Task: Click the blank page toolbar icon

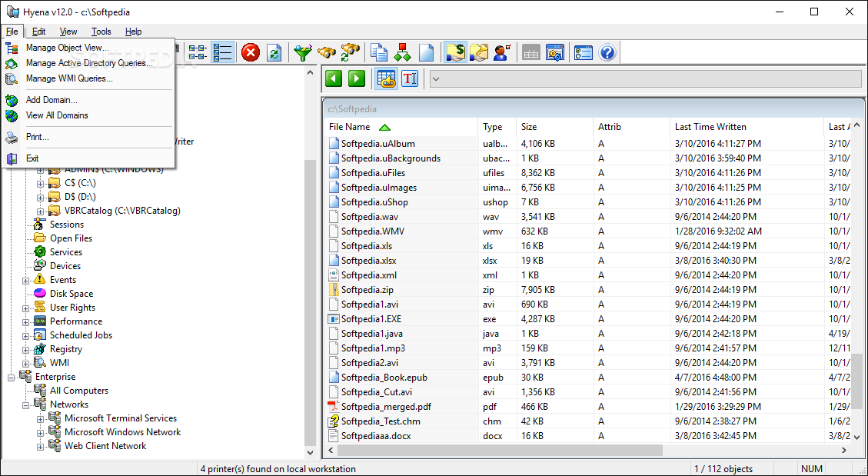Action: coord(426,52)
